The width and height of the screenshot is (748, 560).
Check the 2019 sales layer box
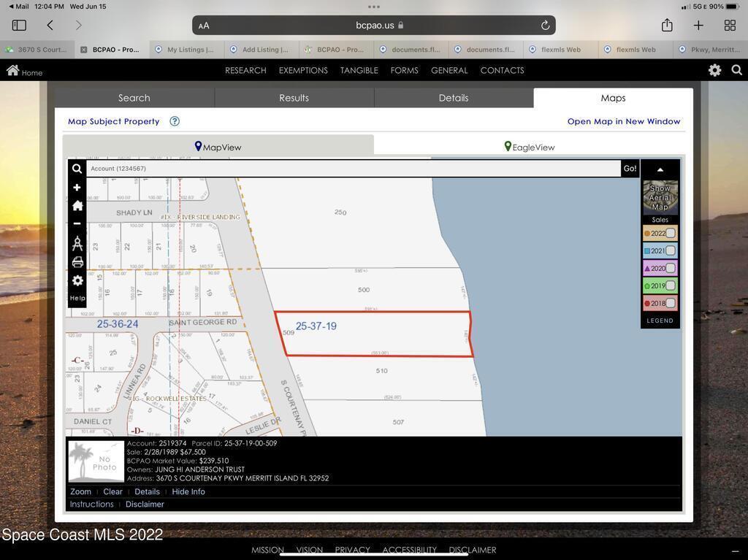pyautogui.click(x=670, y=285)
